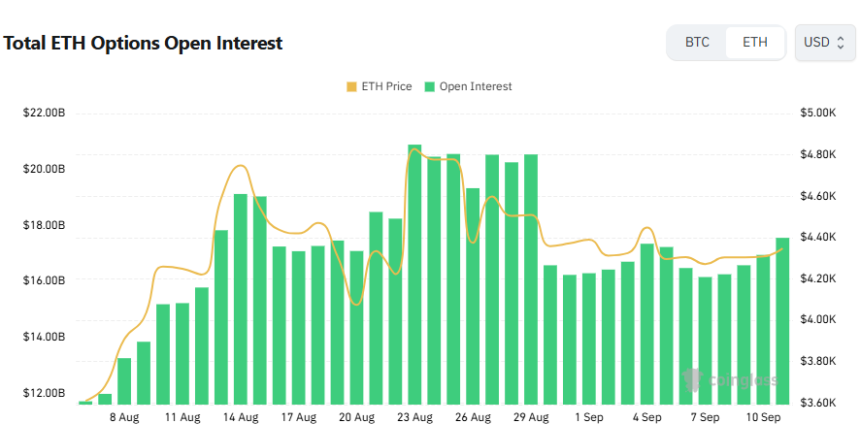Toggle the Open Interest legend item
Viewport: 860px width, 424px height.
469,87
